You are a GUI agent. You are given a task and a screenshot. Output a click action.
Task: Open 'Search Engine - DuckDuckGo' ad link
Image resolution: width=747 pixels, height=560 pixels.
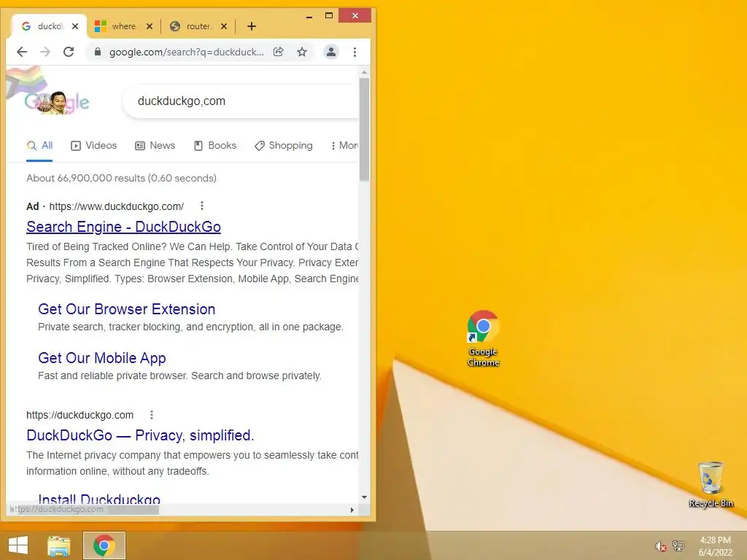(x=123, y=227)
